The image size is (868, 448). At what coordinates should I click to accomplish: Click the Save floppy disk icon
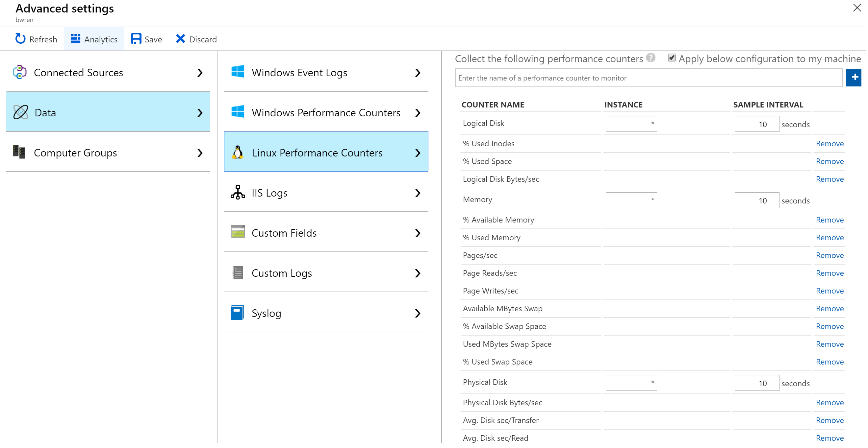pyautogui.click(x=136, y=39)
